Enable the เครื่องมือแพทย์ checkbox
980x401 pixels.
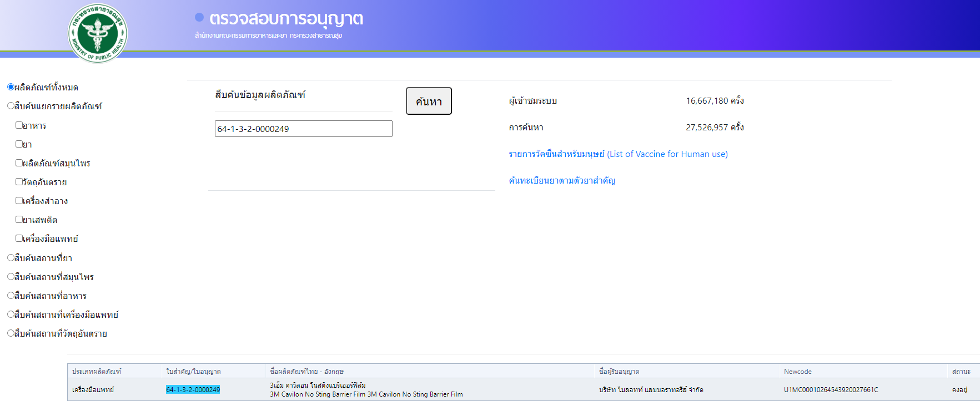19,238
